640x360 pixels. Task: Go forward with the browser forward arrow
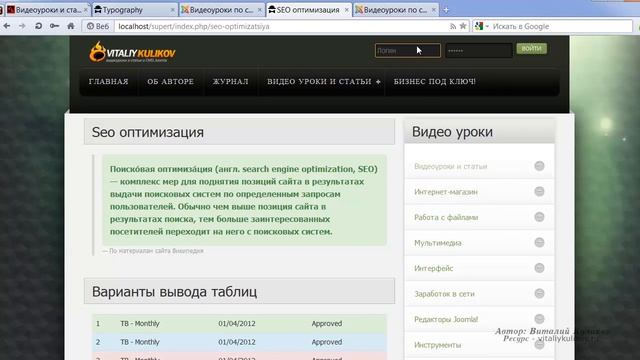coord(22,26)
